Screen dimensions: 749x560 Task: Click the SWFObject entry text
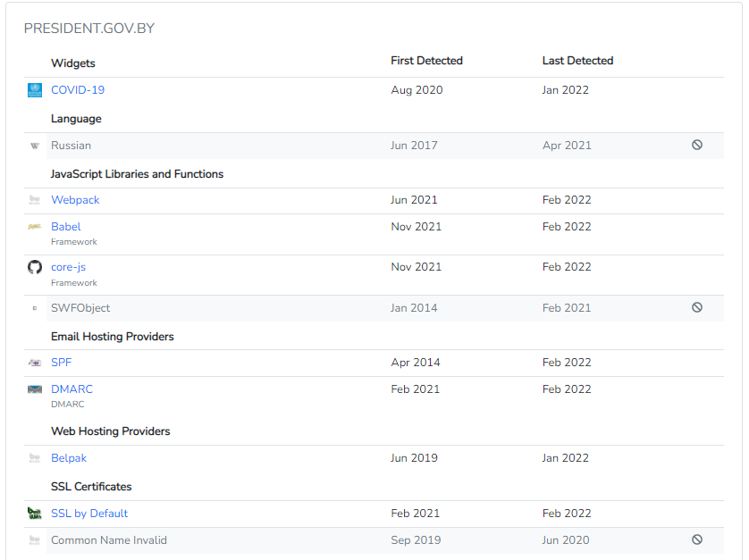click(x=80, y=308)
